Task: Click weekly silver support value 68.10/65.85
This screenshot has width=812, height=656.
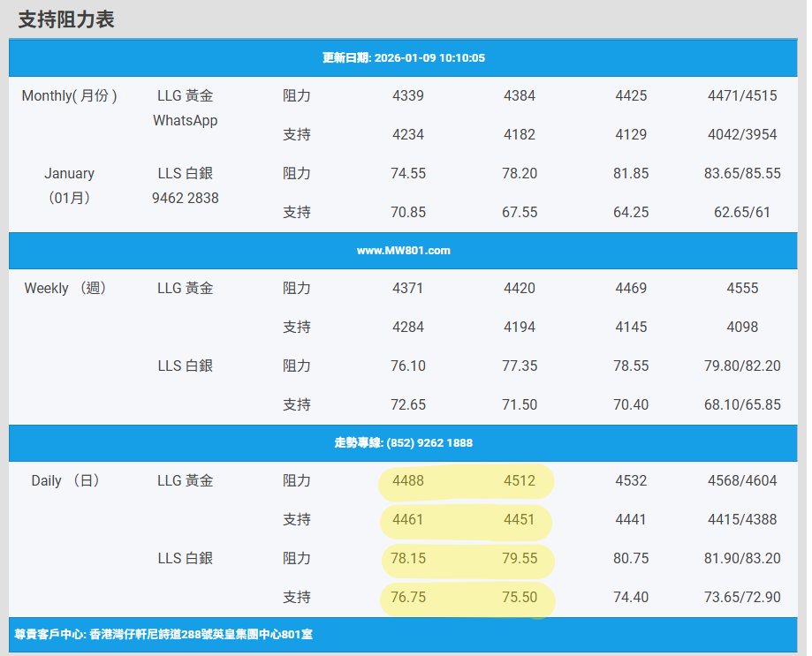Action: pyautogui.click(x=742, y=404)
